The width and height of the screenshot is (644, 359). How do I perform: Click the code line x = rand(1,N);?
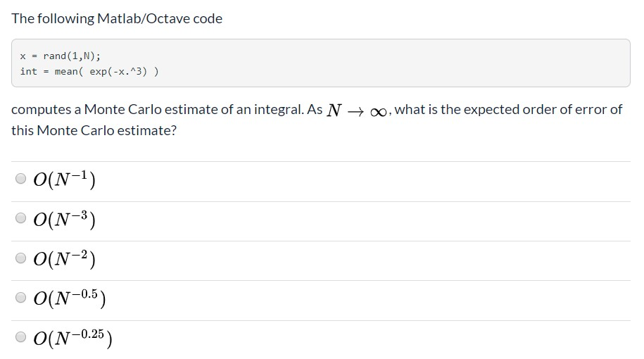click(x=60, y=56)
